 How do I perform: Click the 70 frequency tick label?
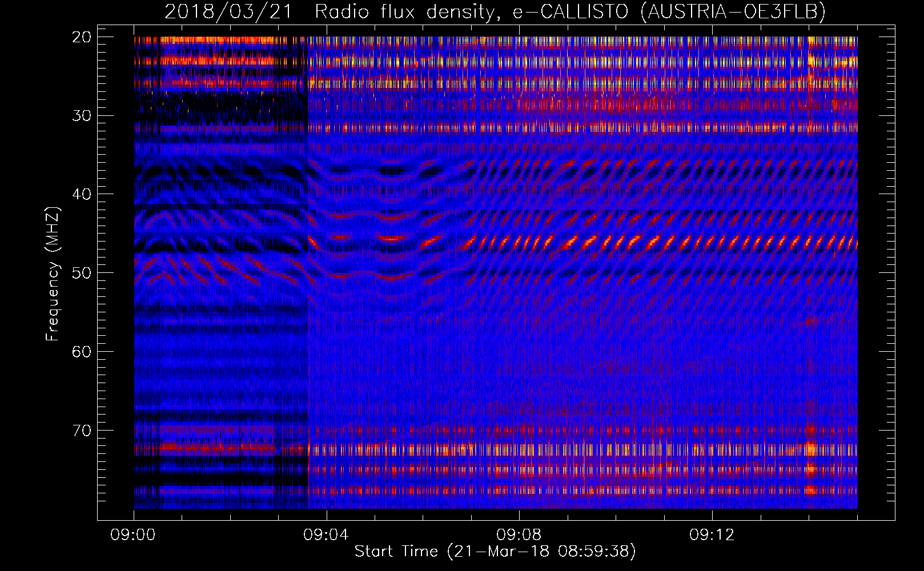[x=82, y=430]
